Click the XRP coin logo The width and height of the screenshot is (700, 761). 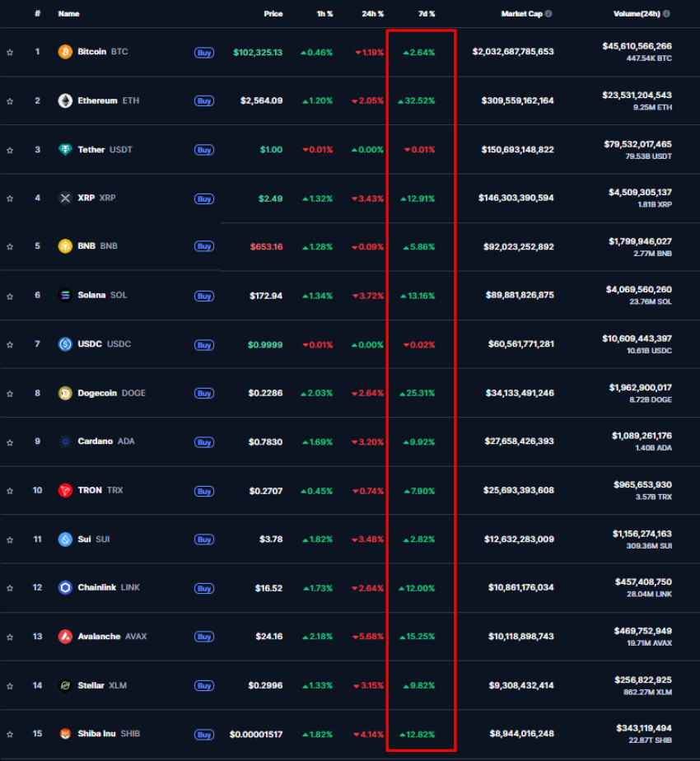pyautogui.click(x=63, y=198)
